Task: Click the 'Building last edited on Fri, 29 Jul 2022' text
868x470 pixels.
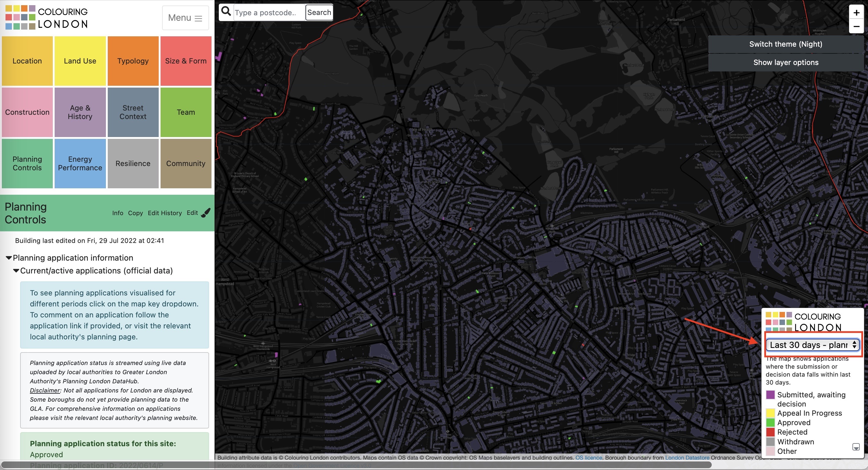Action: click(90, 240)
